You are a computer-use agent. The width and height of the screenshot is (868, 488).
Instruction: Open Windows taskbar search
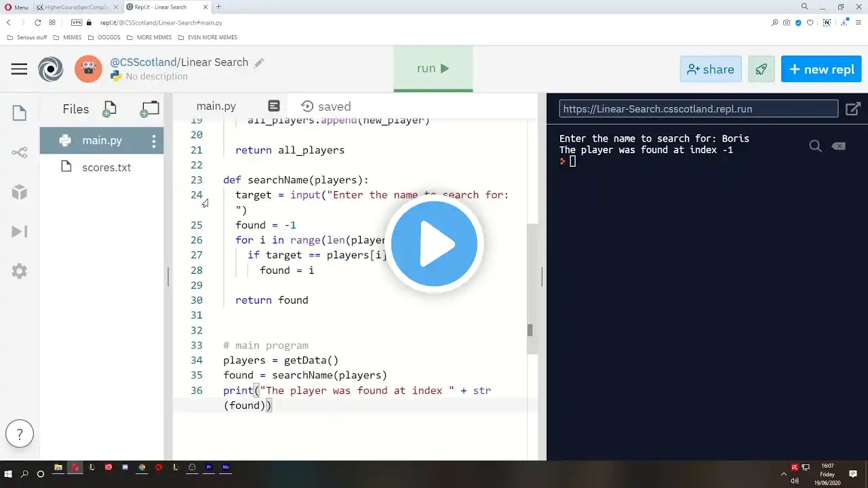point(25,474)
